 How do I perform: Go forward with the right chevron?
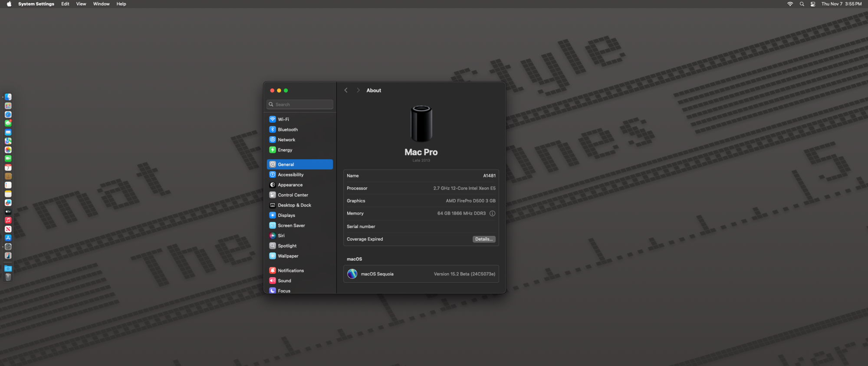(x=358, y=90)
